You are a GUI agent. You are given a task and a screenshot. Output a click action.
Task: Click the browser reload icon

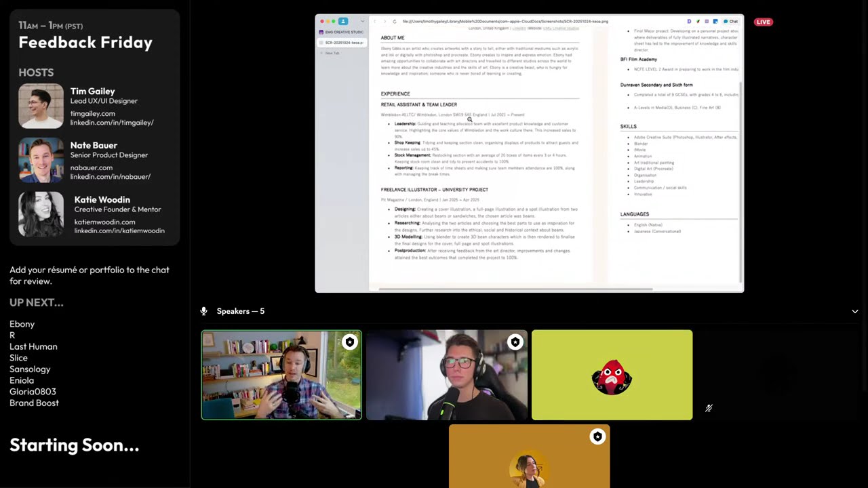click(395, 21)
